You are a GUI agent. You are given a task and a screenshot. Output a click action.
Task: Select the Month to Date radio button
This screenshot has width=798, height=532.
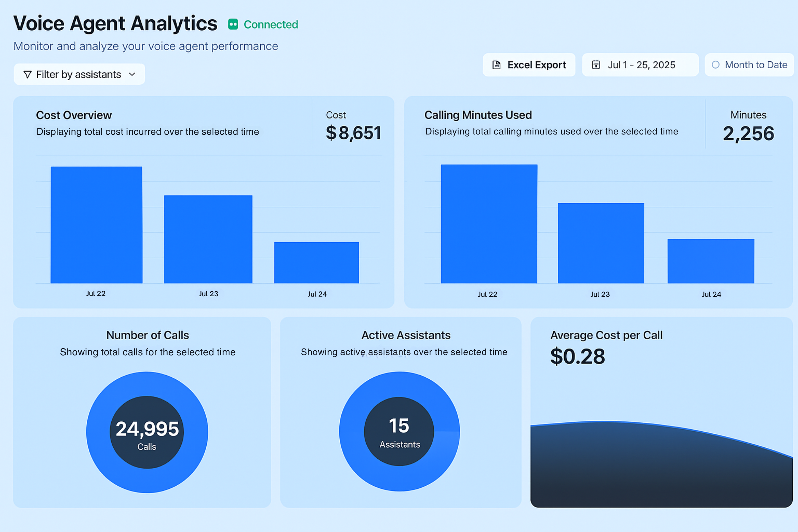click(715, 65)
